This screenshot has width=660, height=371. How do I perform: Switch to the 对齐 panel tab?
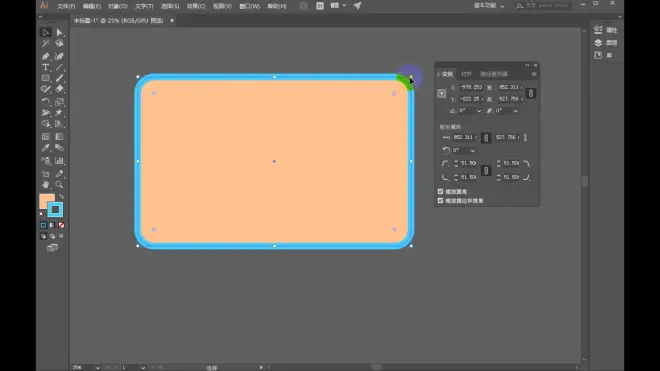click(466, 74)
